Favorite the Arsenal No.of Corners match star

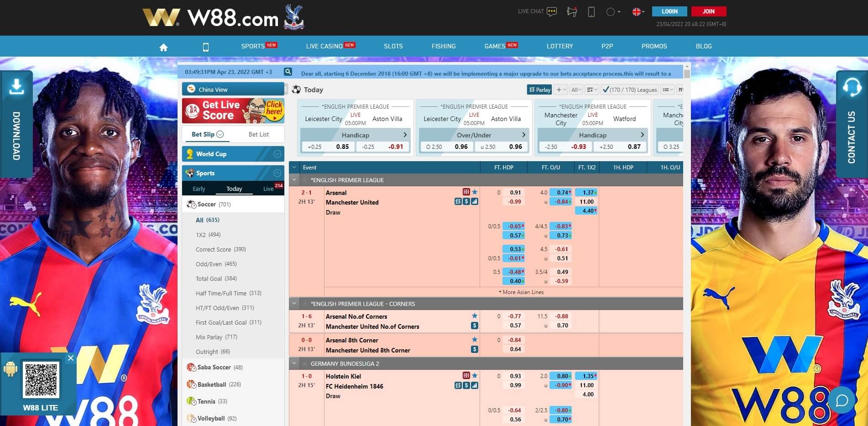[475, 316]
